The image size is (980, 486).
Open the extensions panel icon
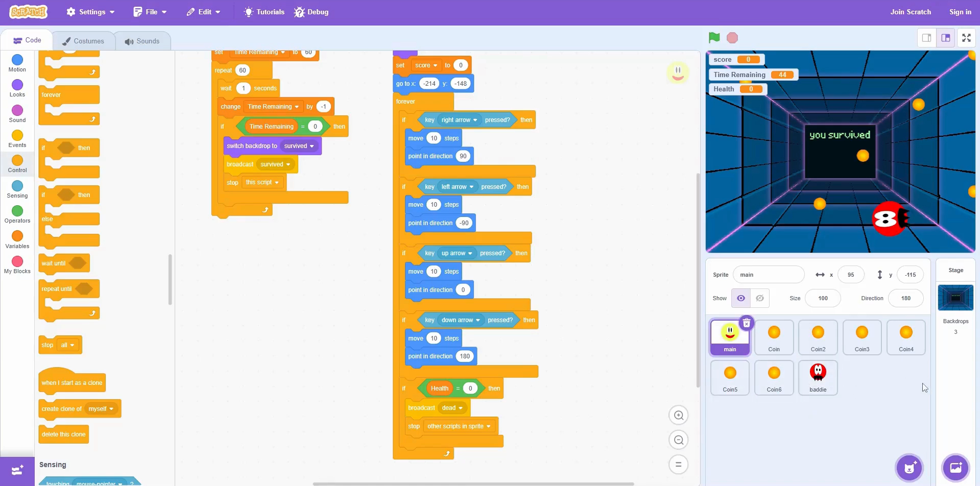[17, 470]
